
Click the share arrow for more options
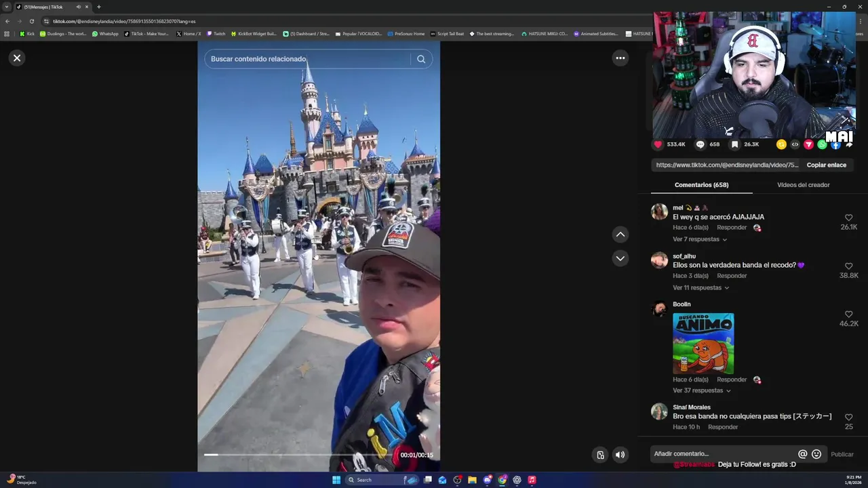coord(849,144)
